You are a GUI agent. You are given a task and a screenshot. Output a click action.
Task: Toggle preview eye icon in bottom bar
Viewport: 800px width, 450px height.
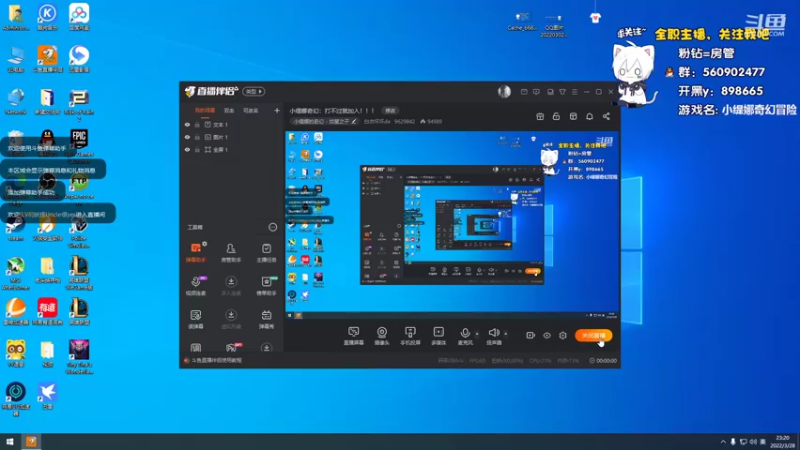click(x=546, y=335)
